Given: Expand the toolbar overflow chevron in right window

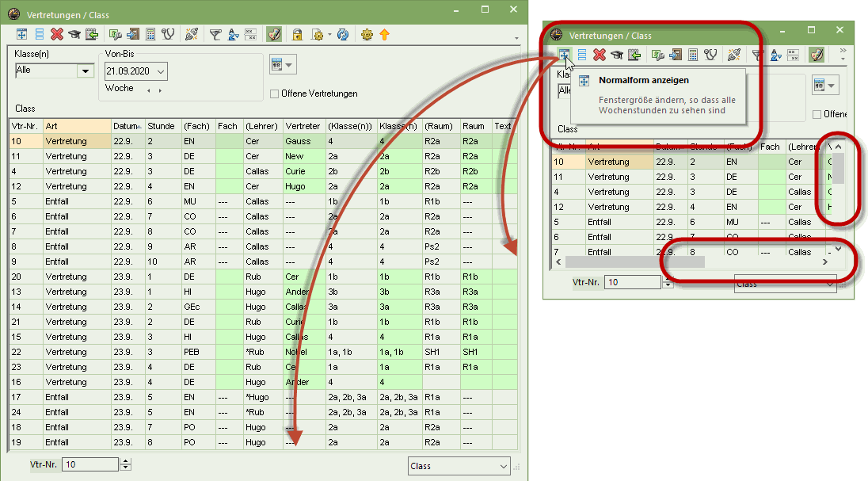Looking at the screenshot, I should point(843,51).
